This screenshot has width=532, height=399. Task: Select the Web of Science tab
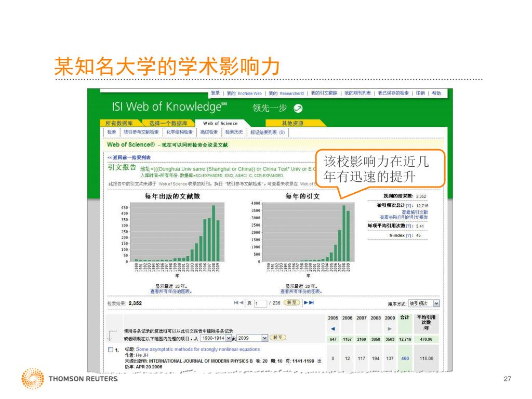[220, 123]
